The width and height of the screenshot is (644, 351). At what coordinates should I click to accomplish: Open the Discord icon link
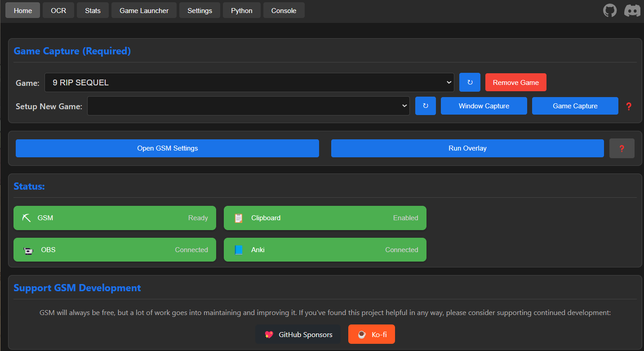tap(632, 10)
